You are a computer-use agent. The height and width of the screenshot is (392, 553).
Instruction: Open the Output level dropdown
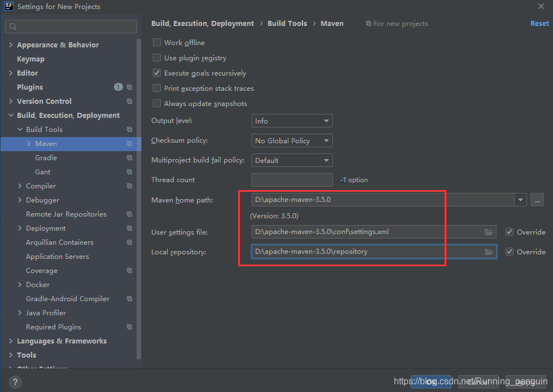click(x=292, y=121)
